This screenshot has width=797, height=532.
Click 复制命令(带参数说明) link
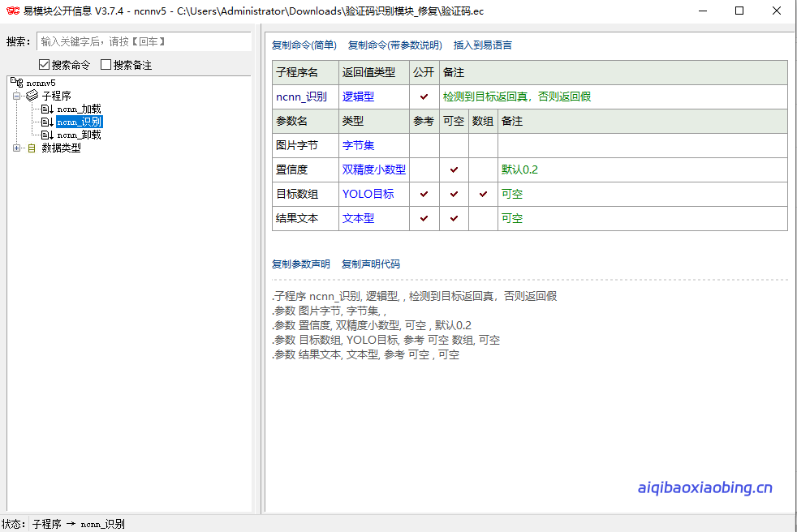click(x=394, y=45)
